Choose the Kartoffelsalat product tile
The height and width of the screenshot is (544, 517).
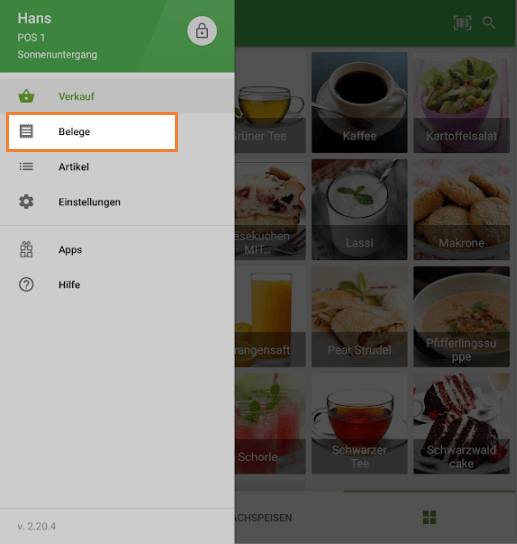click(461, 102)
